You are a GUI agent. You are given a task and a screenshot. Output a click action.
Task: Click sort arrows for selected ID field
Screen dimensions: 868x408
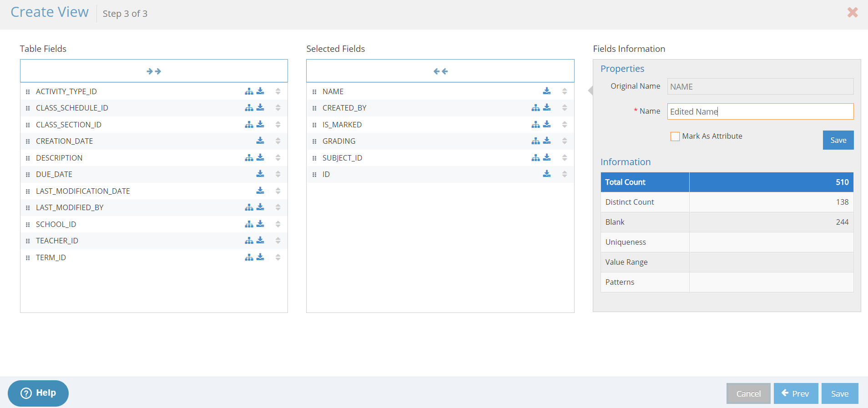point(565,174)
